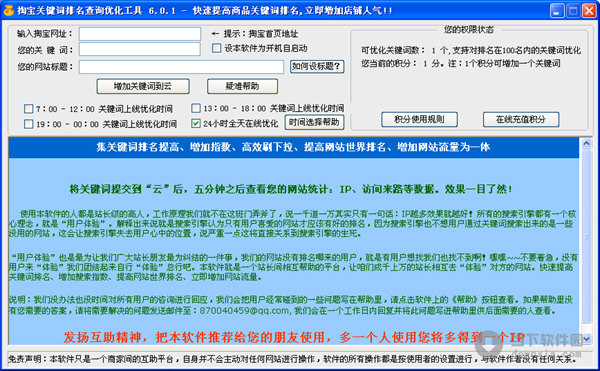Focus the 输入淘宝网址 input field

[x=140, y=34]
